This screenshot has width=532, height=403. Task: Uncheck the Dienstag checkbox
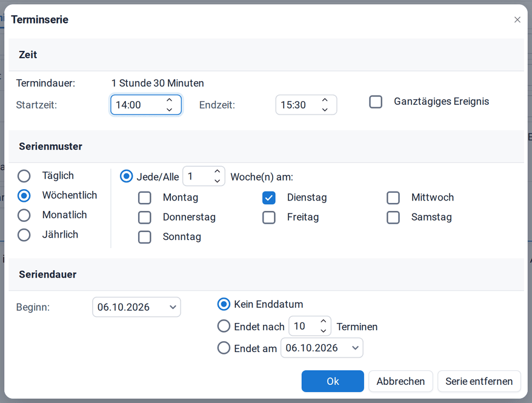[x=268, y=198]
